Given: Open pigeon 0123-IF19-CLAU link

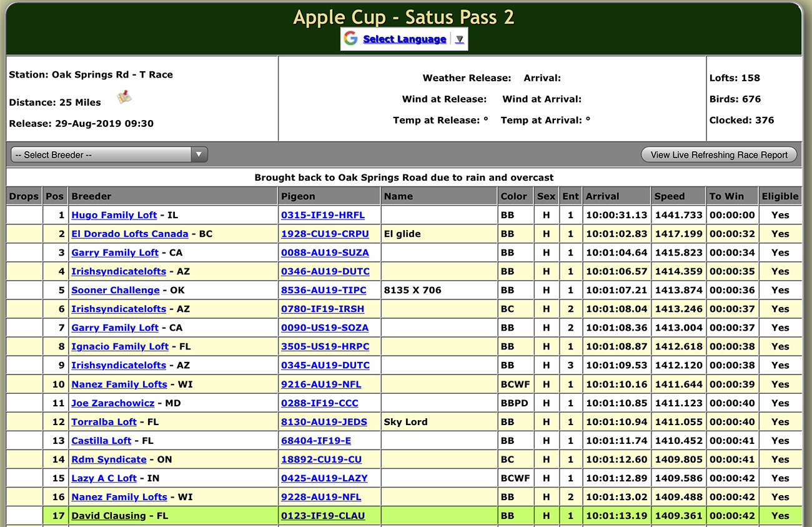Looking at the screenshot, I should 322,516.
